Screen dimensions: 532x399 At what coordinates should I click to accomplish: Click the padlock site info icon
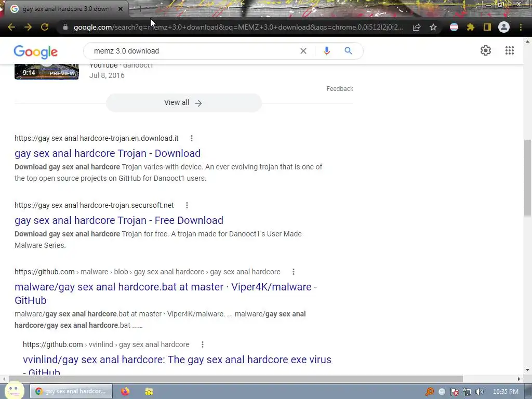tap(65, 27)
